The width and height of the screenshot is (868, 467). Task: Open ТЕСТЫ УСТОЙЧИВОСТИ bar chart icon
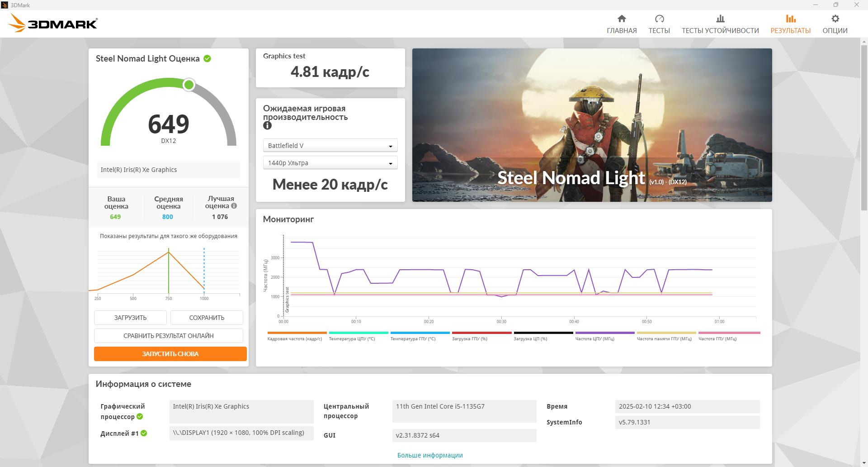tap(720, 19)
